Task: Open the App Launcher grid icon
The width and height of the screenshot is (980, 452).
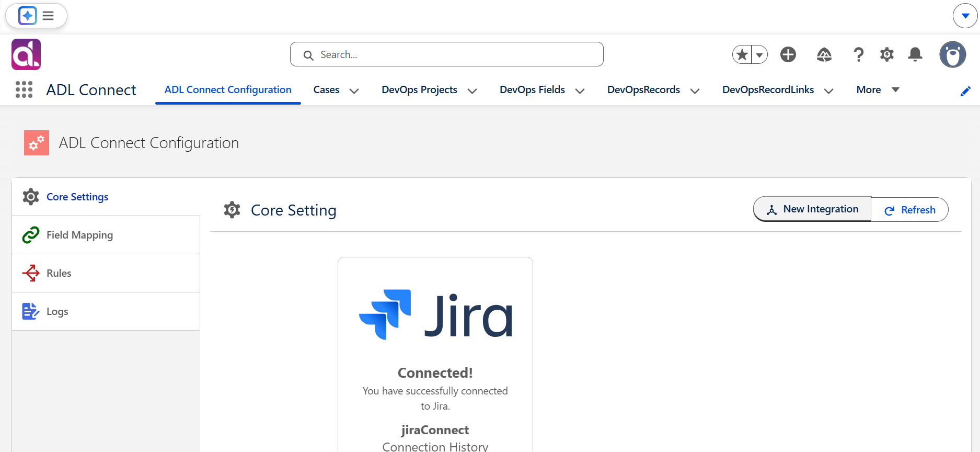Action: (x=24, y=89)
